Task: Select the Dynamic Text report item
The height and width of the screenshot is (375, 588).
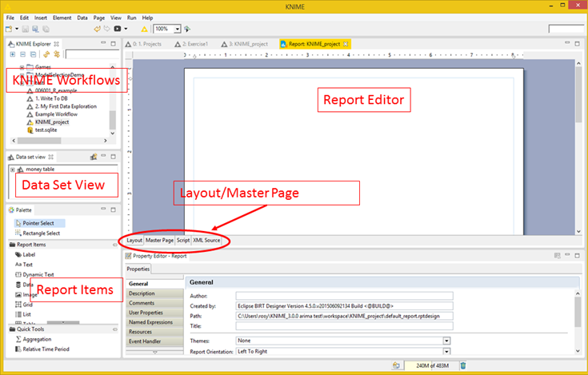Action: click(x=34, y=274)
